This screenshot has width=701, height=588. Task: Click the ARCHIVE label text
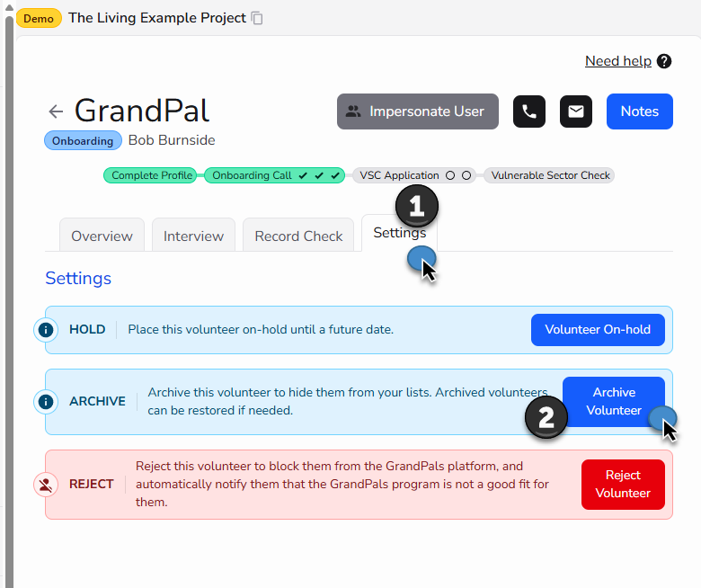click(97, 402)
